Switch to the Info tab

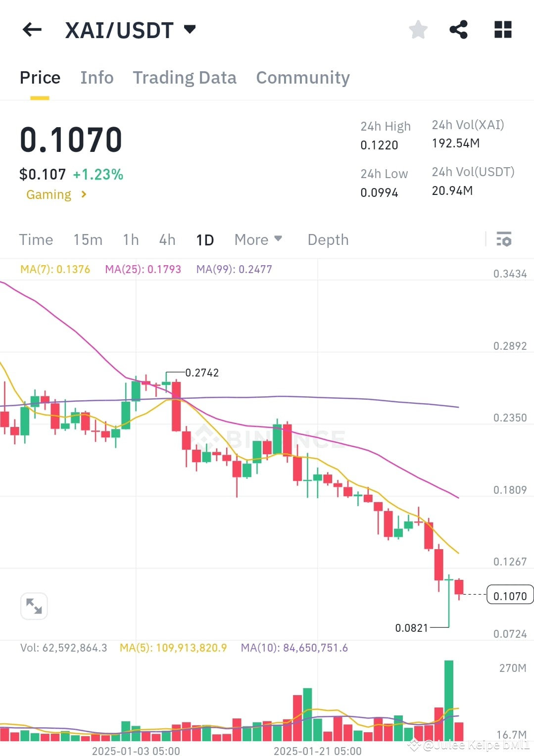point(97,77)
